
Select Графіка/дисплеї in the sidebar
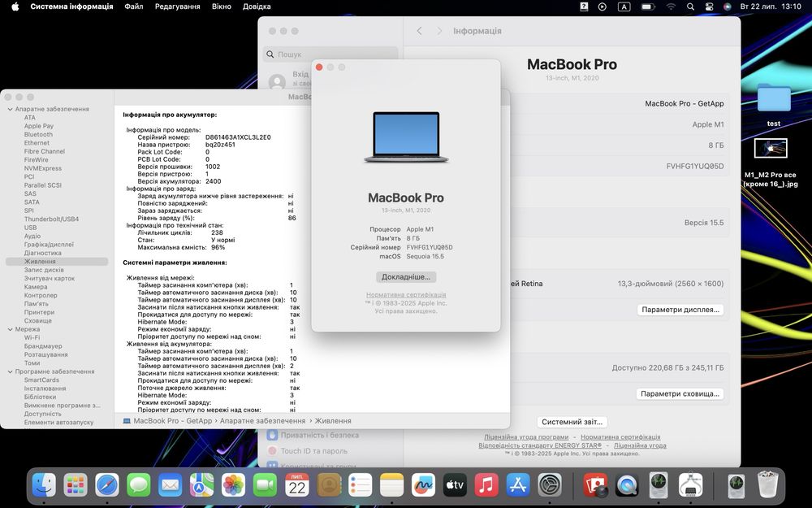(x=49, y=245)
